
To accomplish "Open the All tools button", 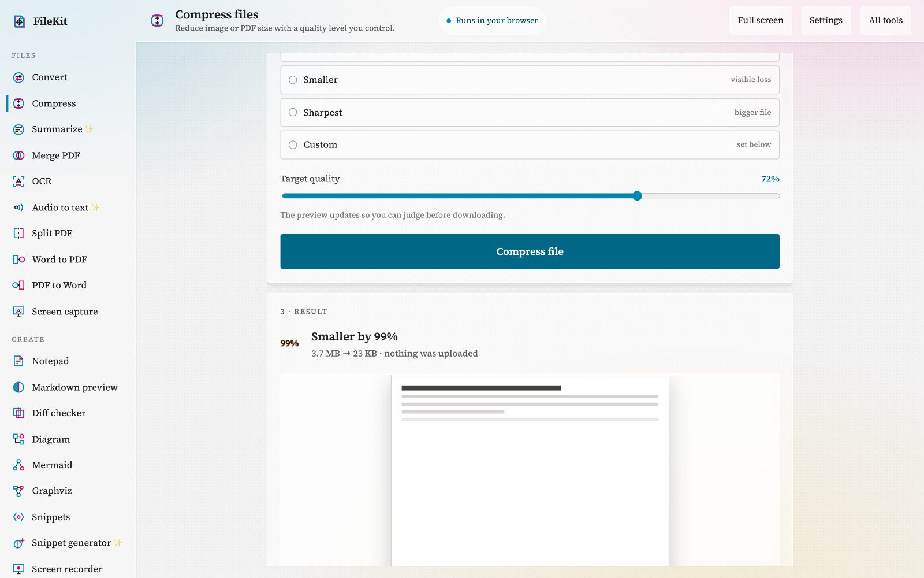I will (x=886, y=20).
